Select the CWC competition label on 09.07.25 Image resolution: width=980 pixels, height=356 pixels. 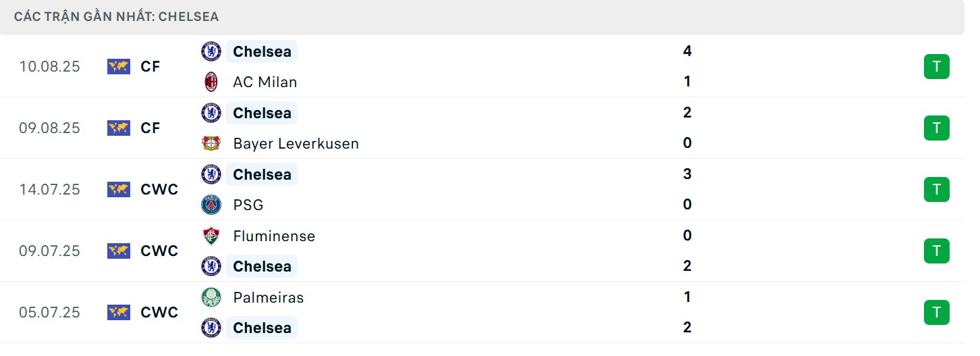click(x=159, y=251)
